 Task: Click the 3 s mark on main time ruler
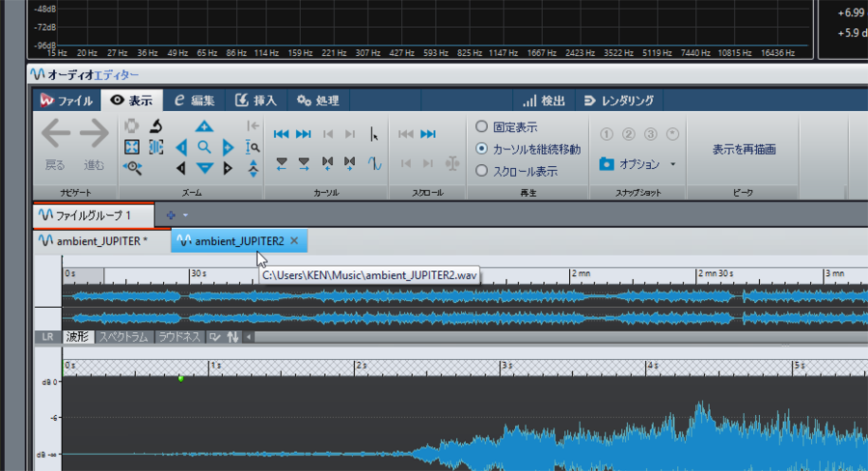(x=506, y=366)
